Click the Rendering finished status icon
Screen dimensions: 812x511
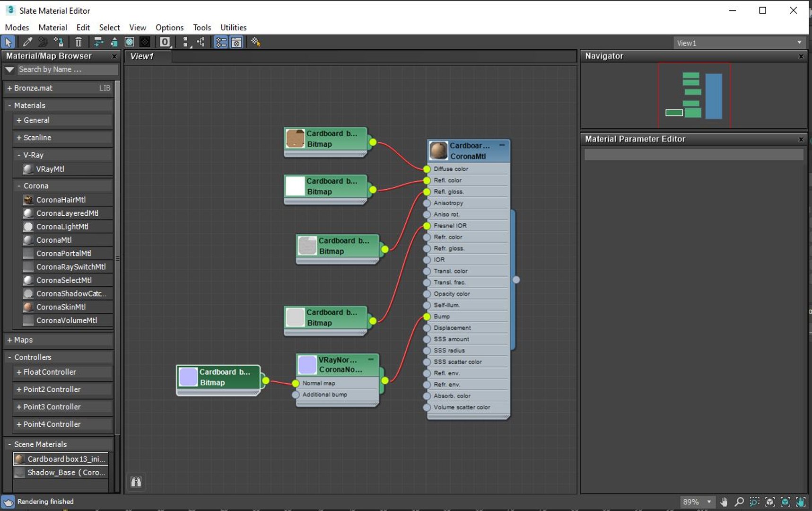[8, 502]
